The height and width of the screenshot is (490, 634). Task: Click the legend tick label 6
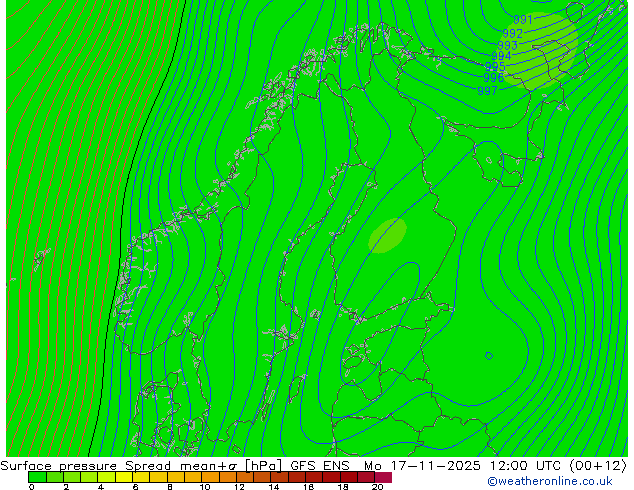135,487
